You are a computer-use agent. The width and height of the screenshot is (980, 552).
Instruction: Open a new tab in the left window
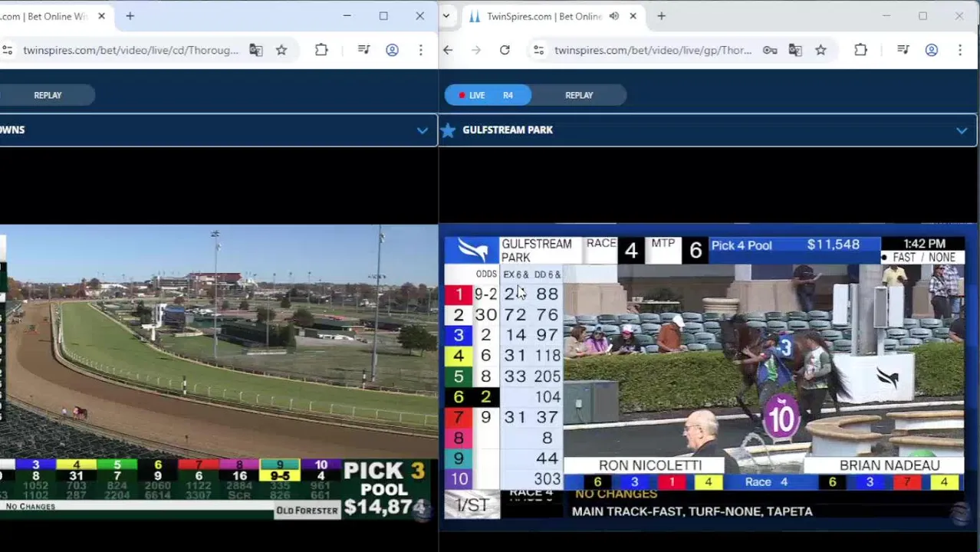click(130, 16)
